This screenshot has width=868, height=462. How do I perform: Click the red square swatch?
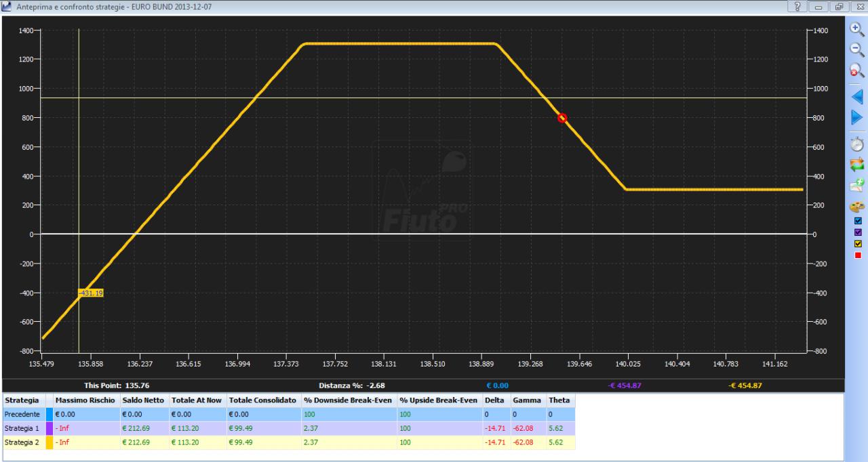click(x=858, y=255)
